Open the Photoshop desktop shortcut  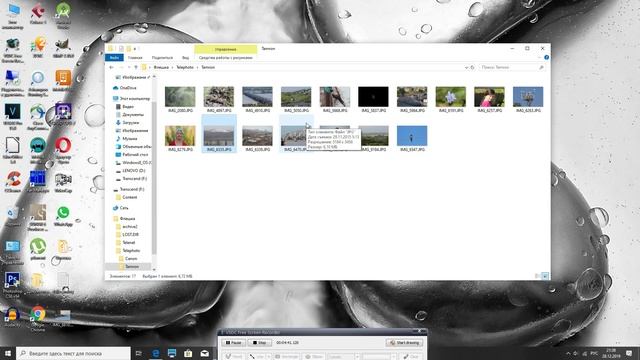point(12,281)
